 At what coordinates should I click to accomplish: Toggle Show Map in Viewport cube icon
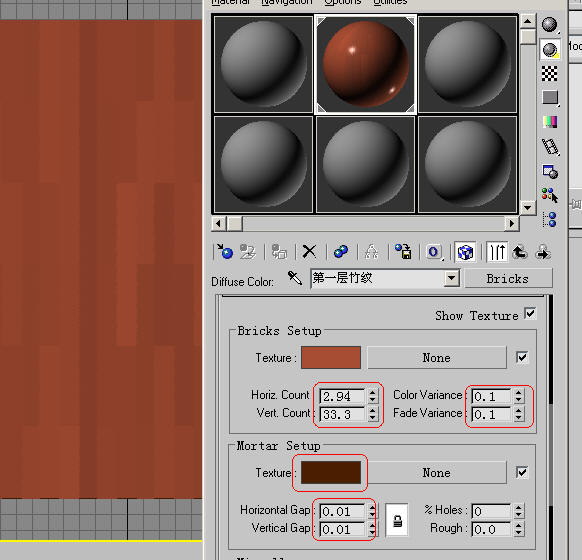[x=465, y=252]
